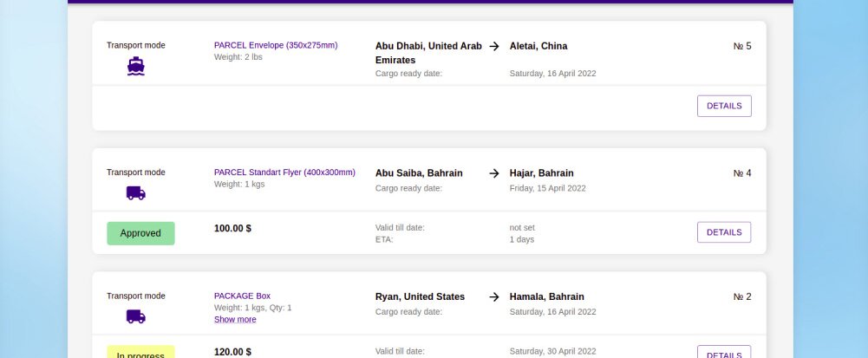Click arrow between Abu Dhabi and Aletai
Screen dimensions: 868x358
coord(494,46)
